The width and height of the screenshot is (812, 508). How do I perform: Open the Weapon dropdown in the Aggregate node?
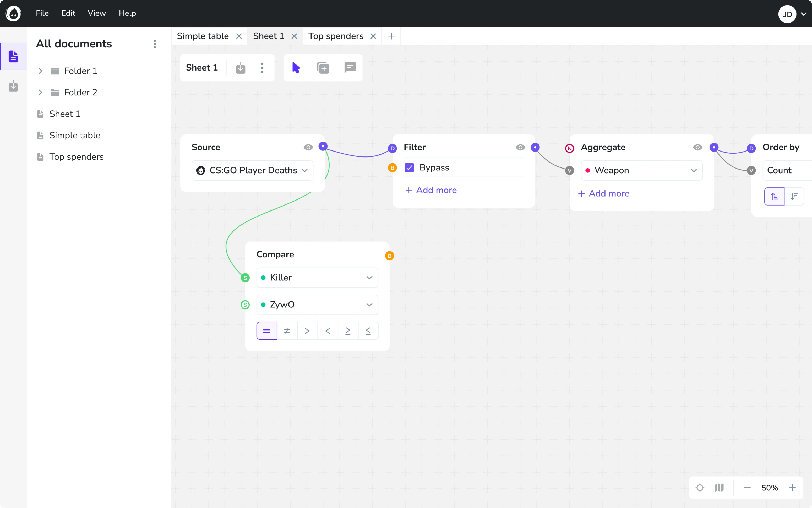click(x=641, y=170)
